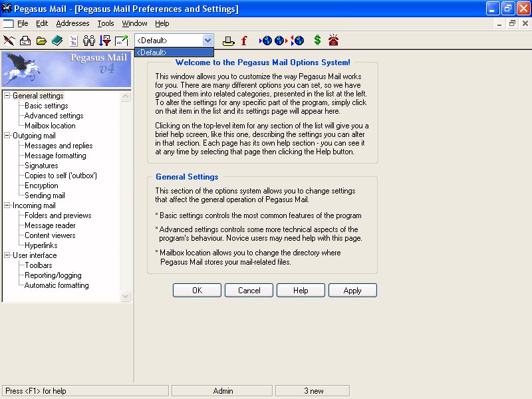
Task: Select the Incoming mail tree label
Action: coord(34,205)
